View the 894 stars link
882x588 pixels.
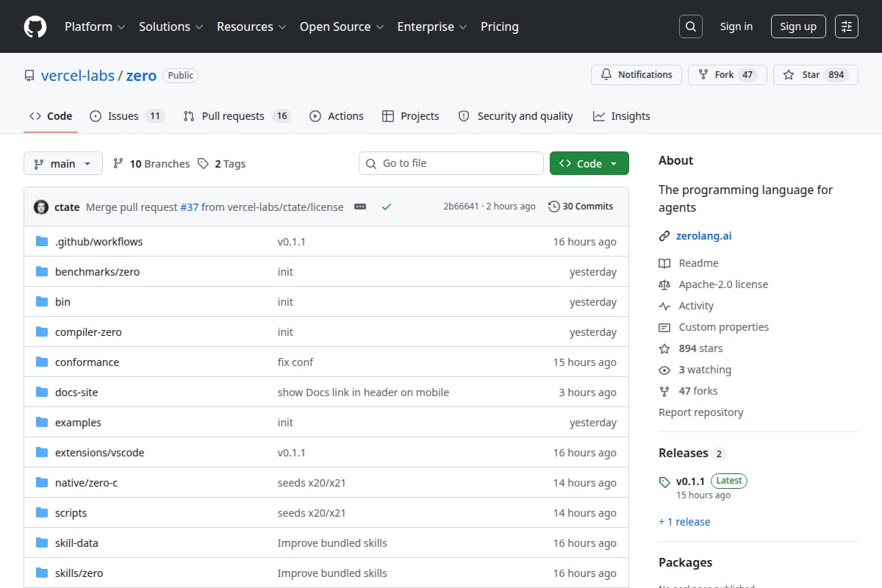[x=691, y=348]
